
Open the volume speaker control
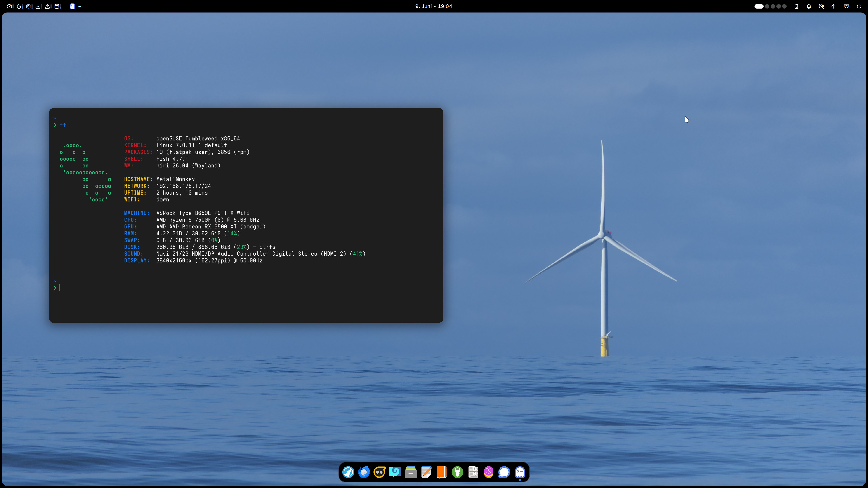click(x=834, y=6)
